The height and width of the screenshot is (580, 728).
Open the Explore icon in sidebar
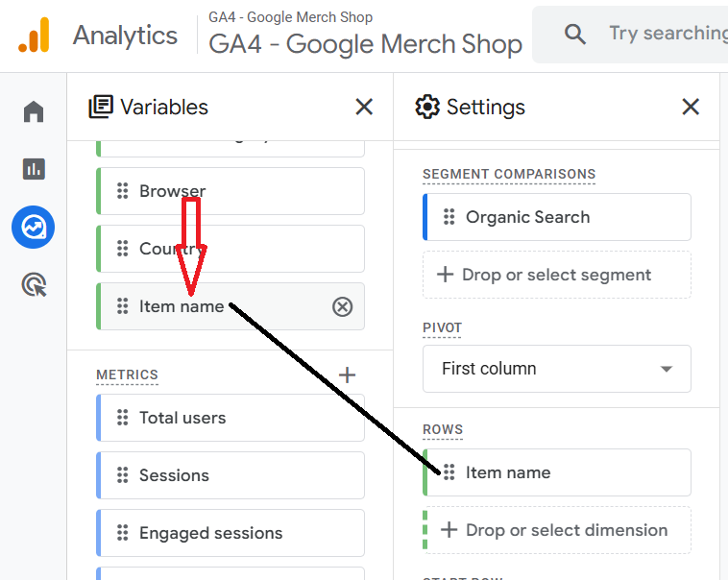[34, 228]
